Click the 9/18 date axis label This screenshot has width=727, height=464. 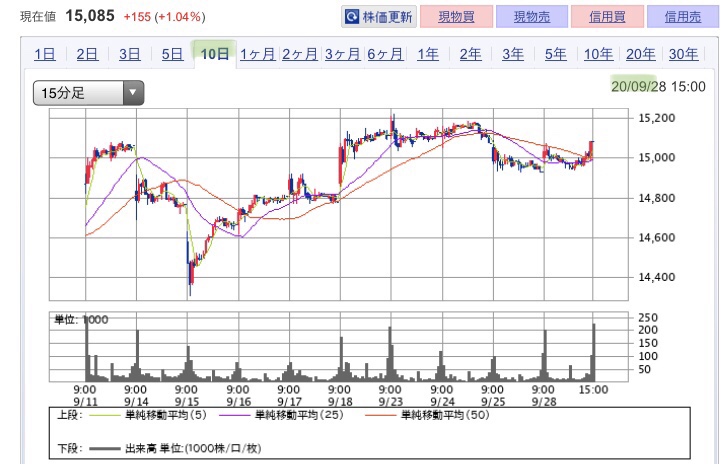(340, 401)
